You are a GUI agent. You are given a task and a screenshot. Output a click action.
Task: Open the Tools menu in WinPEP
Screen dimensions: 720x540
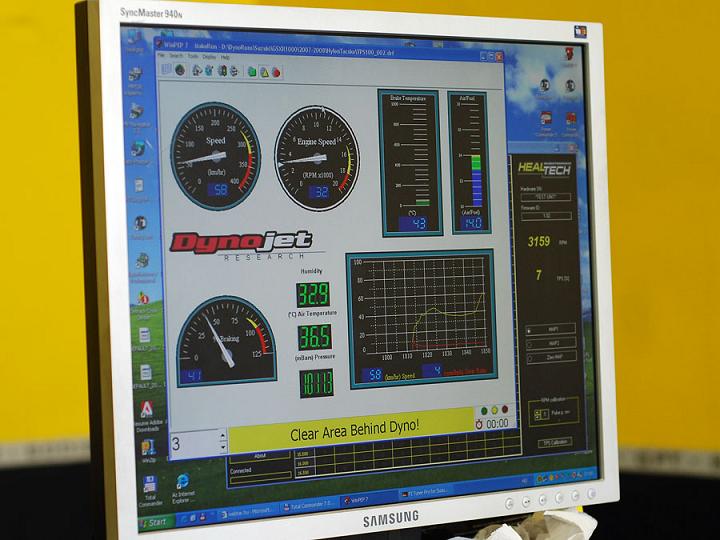[x=193, y=56]
